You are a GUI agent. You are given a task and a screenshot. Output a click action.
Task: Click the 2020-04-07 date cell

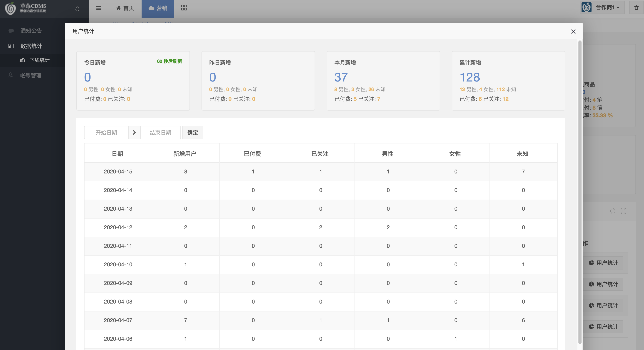coord(118,320)
